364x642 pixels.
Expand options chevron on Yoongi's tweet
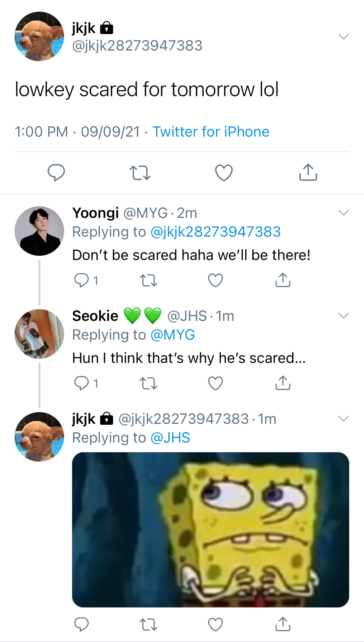[x=344, y=213]
